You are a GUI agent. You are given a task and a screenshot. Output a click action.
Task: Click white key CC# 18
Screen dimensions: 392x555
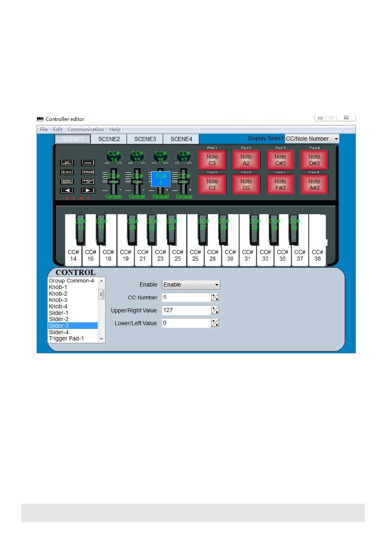tap(108, 255)
